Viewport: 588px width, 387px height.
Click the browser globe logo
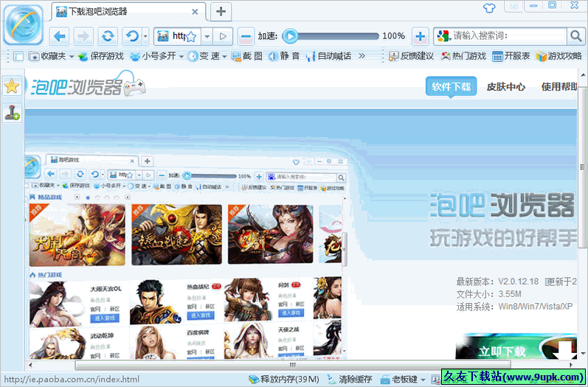point(24,25)
